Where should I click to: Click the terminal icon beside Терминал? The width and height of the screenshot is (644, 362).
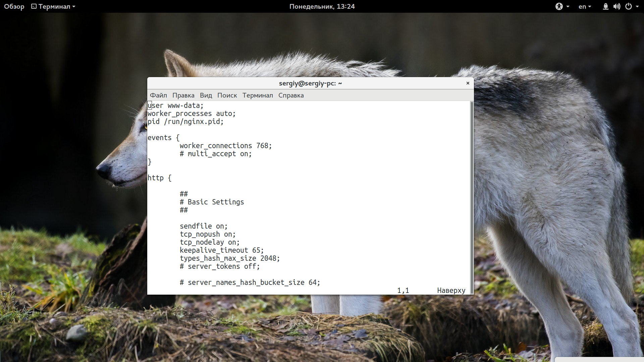coord(34,6)
